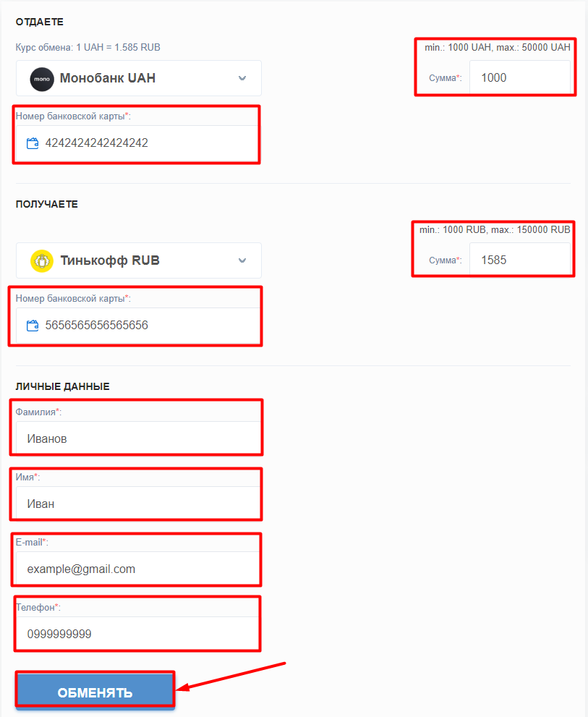The height and width of the screenshot is (717, 588).
Task: Click the min 1000 RUB max 150000 RUB note
Action: [x=495, y=229]
